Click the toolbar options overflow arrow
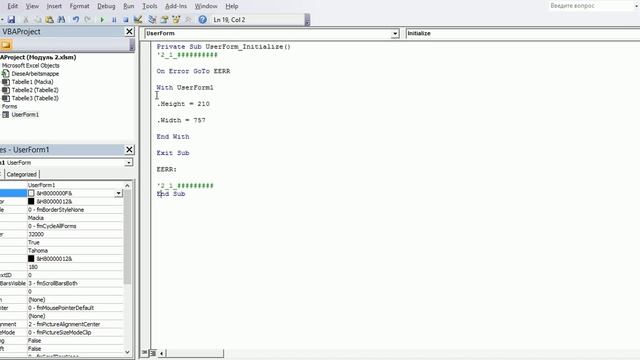 tap(307, 20)
